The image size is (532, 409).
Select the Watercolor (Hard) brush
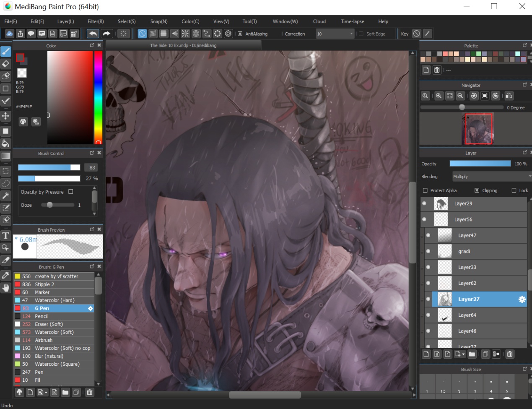pyautogui.click(x=54, y=300)
